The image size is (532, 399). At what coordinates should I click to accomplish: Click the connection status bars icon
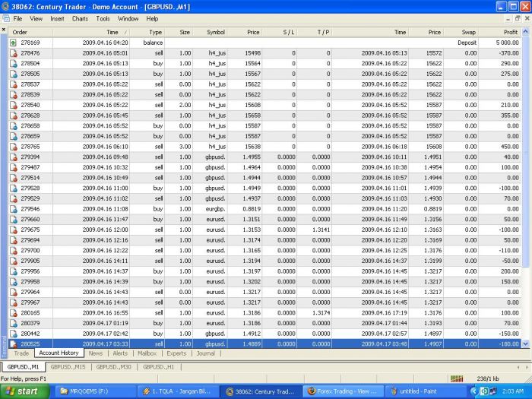click(x=457, y=378)
